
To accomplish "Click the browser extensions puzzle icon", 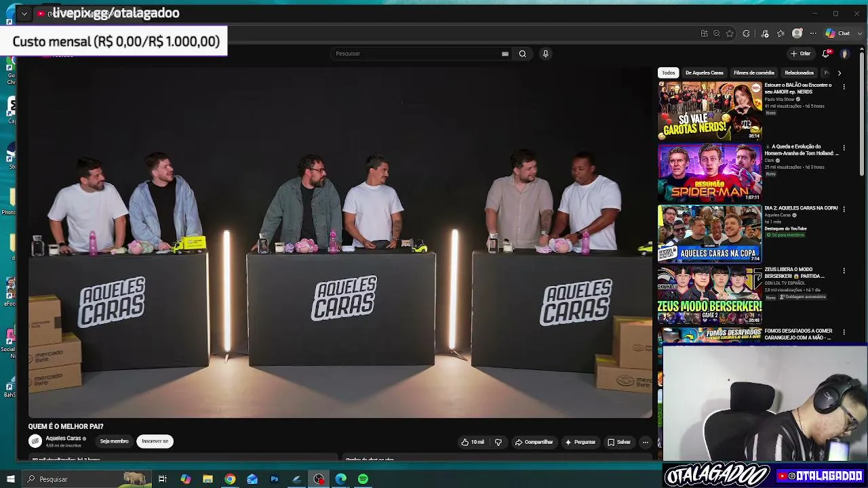I will point(746,33).
